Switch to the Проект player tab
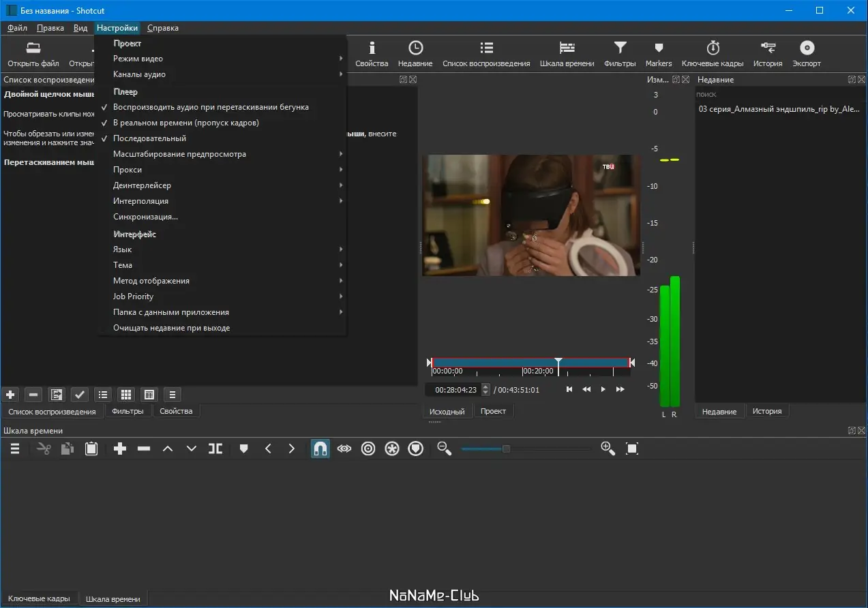The height and width of the screenshot is (608, 868). coord(493,411)
